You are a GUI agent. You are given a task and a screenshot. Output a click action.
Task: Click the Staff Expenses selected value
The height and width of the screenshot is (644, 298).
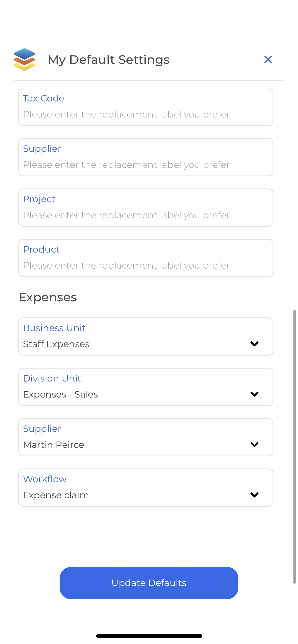click(x=56, y=344)
